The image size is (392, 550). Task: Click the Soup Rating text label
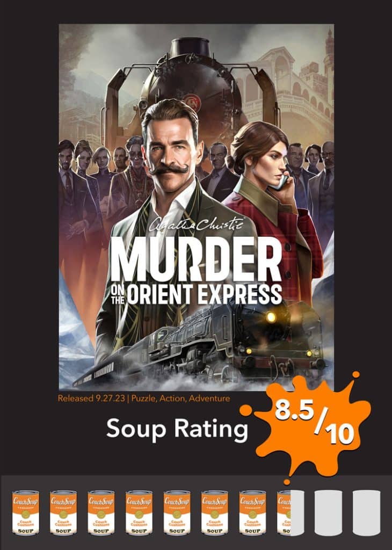click(x=177, y=429)
